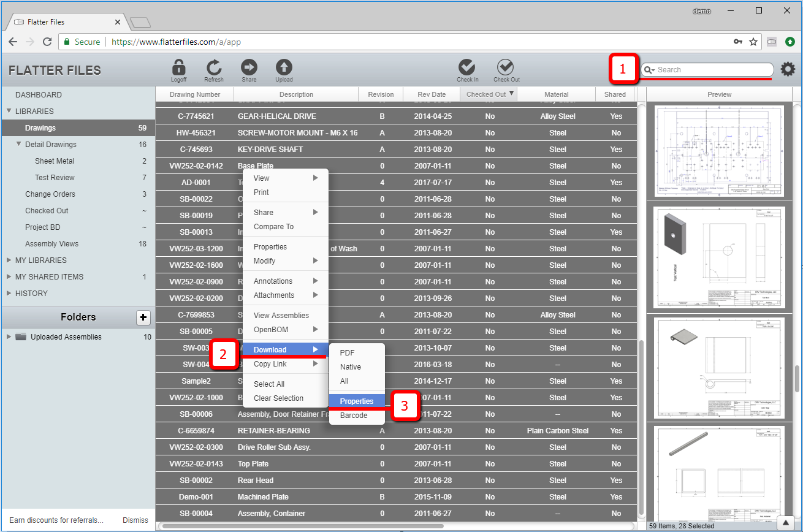Open the Attachments submenu

click(286, 295)
